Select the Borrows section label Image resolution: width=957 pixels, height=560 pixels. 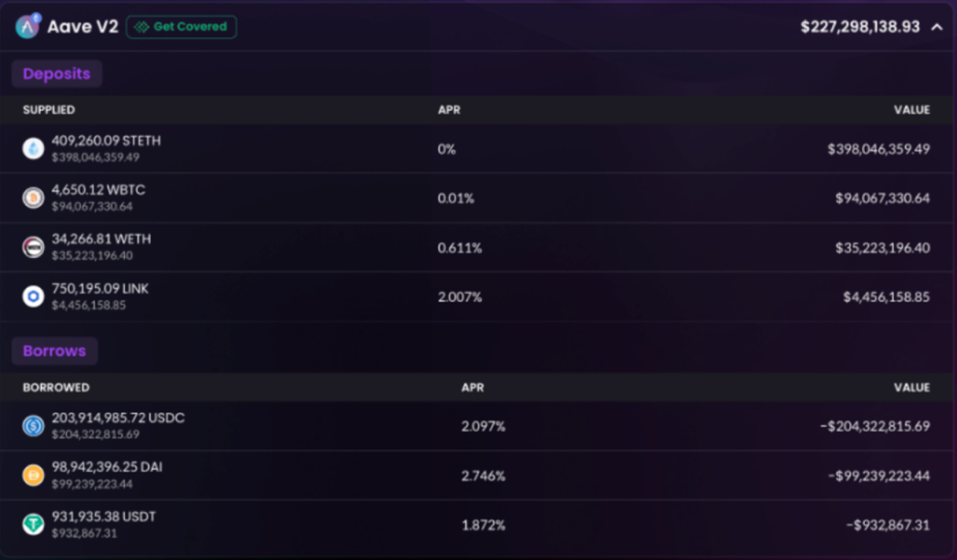coord(54,351)
